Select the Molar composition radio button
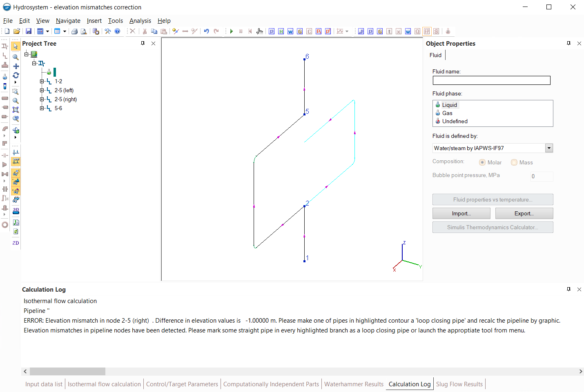This screenshot has width=584, height=392. click(482, 162)
